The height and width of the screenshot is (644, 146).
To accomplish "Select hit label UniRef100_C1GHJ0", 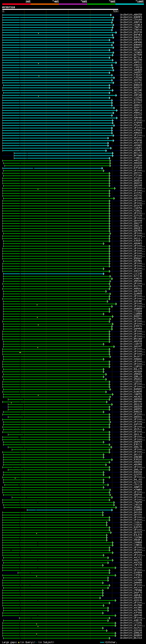I will 131,522.
